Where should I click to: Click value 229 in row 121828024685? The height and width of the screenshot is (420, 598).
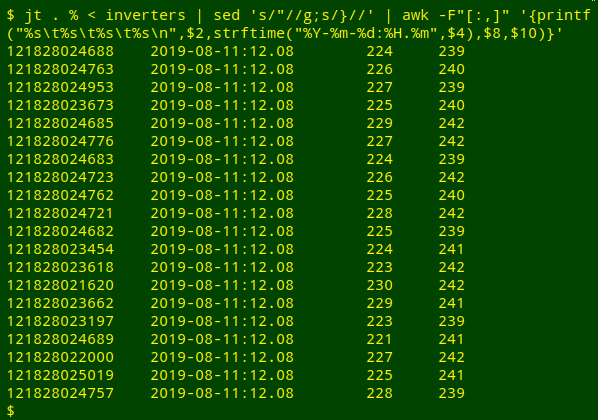(379, 123)
